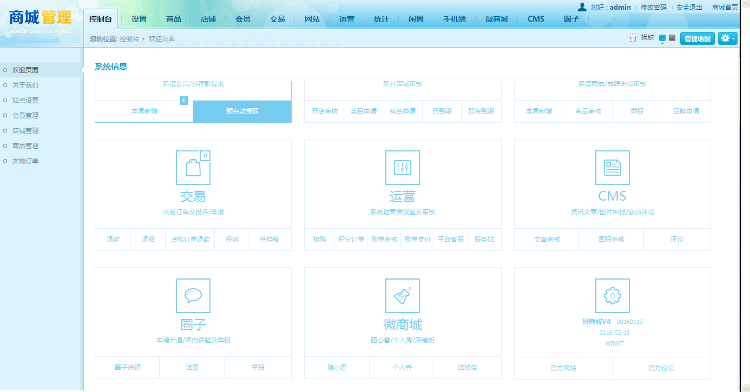750x392 pixels.
Task: Open the 微商城 top menu
Action: (x=496, y=19)
